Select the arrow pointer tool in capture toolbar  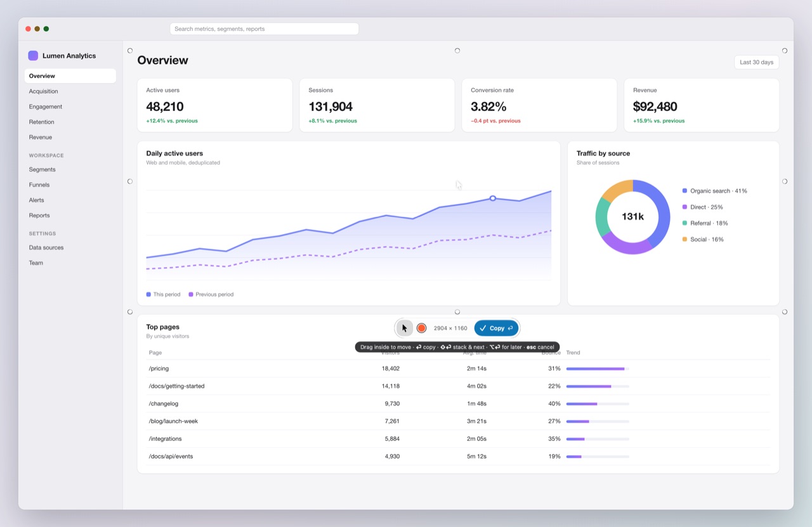click(x=405, y=328)
